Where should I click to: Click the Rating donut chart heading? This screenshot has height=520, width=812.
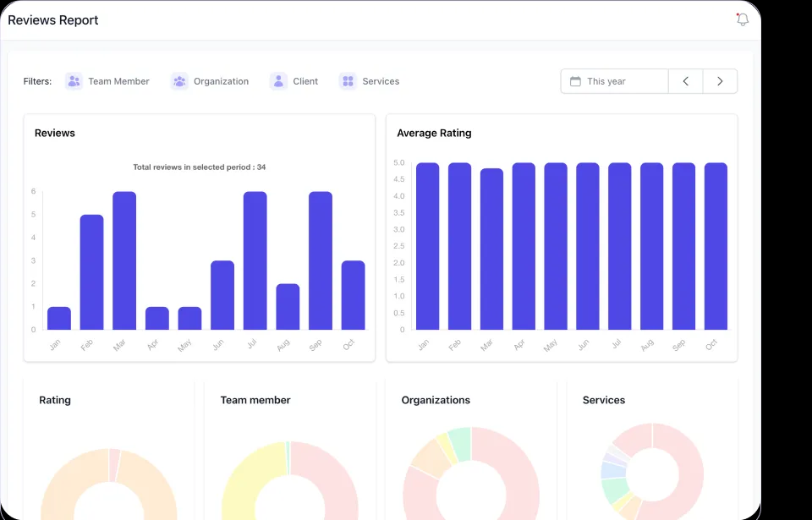[x=55, y=400]
